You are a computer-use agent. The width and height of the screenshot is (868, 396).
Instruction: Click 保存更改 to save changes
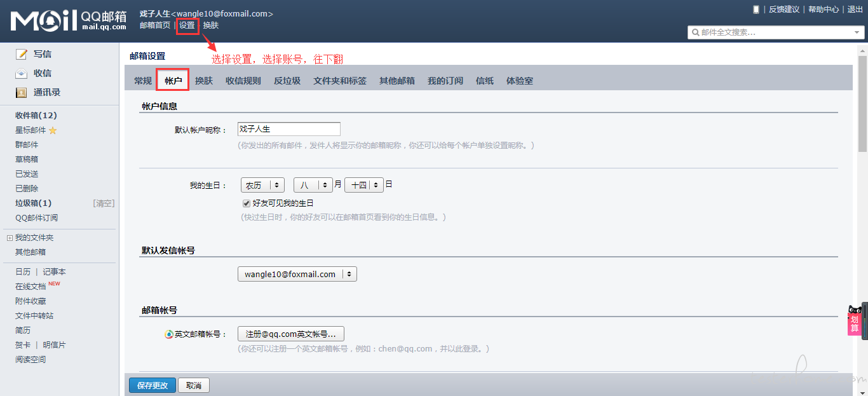(152, 385)
